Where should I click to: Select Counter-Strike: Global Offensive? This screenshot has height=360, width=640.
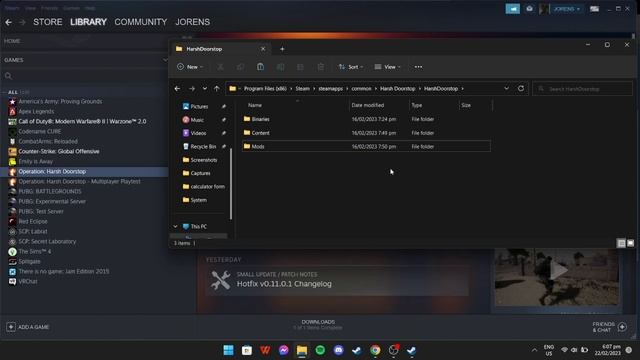pos(58,151)
